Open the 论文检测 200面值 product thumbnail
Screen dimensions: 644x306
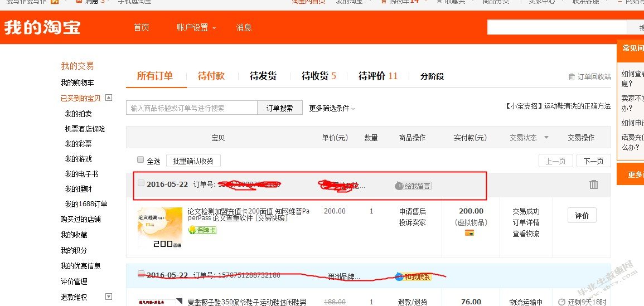pos(160,227)
